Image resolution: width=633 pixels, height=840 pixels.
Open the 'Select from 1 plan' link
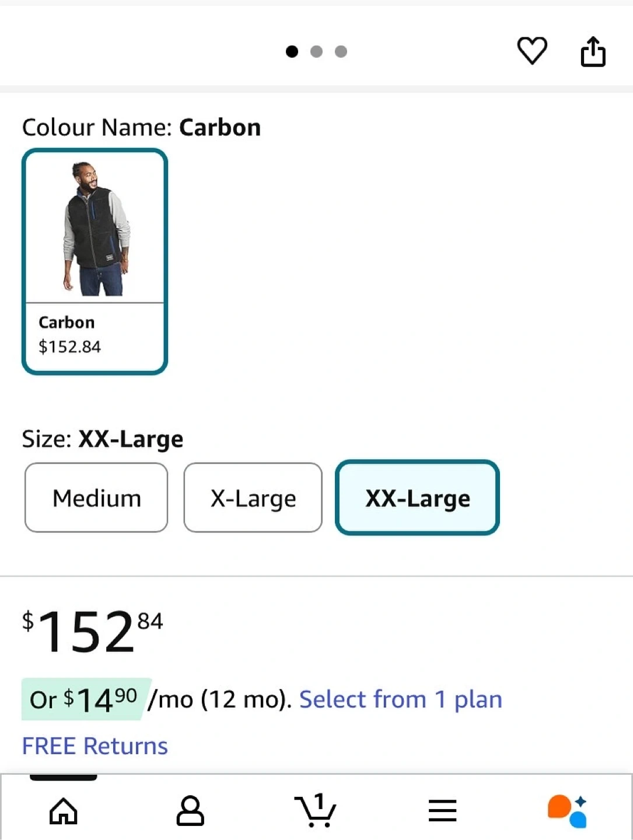pos(400,699)
